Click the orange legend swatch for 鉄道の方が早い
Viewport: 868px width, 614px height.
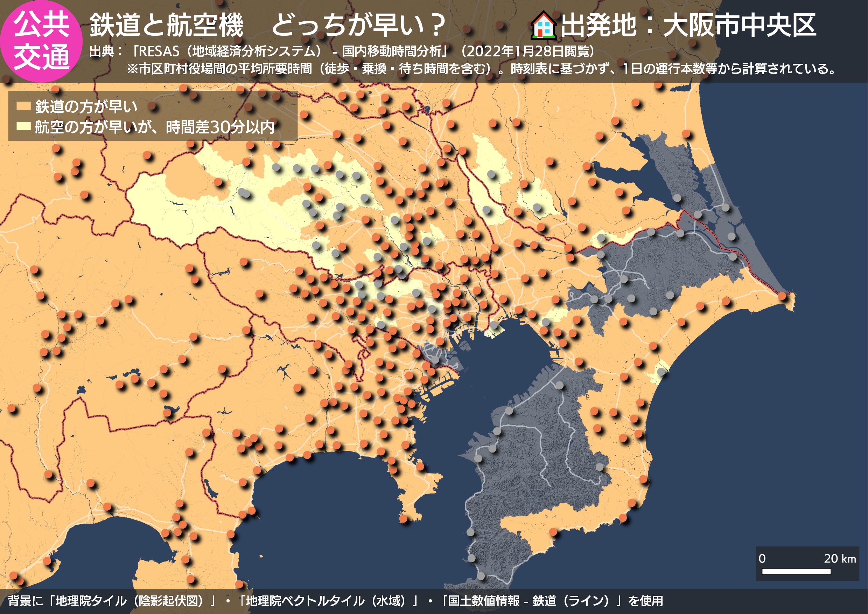coord(23,106)
